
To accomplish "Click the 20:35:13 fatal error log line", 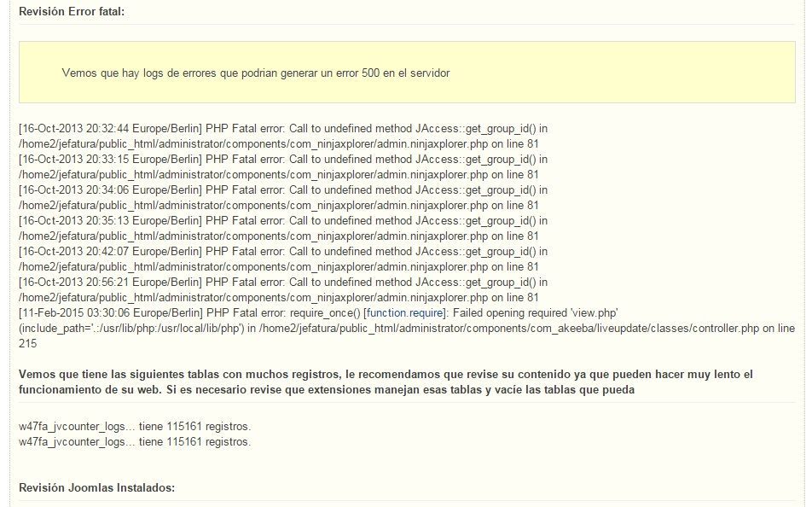I will pos(283,228).
